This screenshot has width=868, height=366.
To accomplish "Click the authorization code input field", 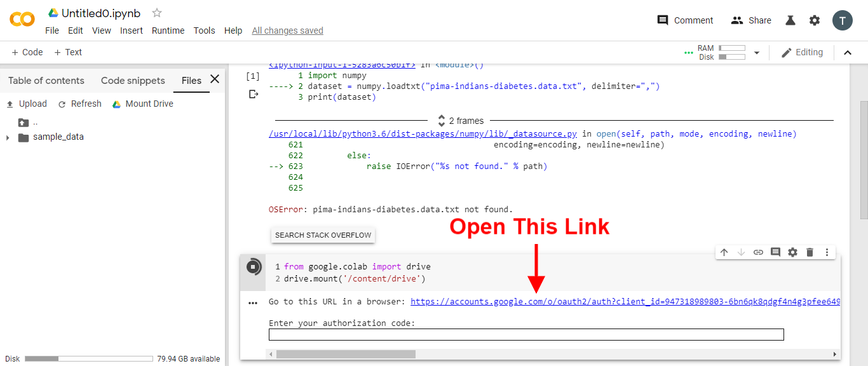I will click(526, 334).
